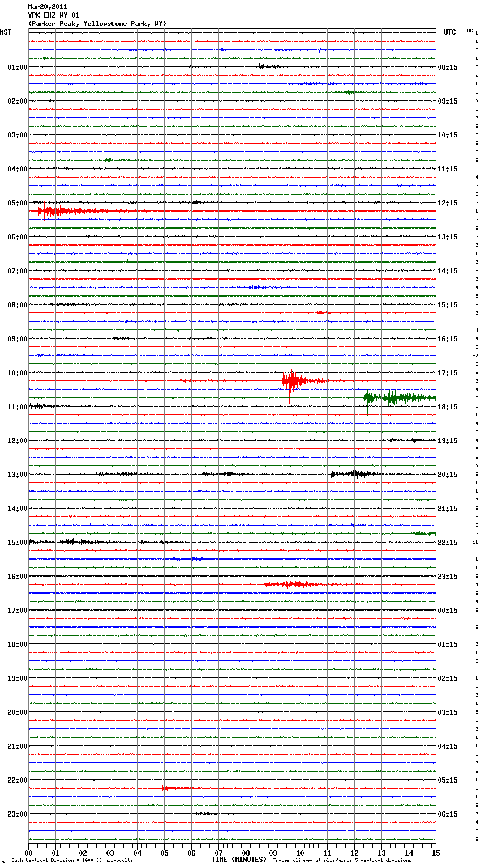Viewport: 481px width, 868px height.
Task: Click the small red event below the 22:00 trace
Action: 174,788
